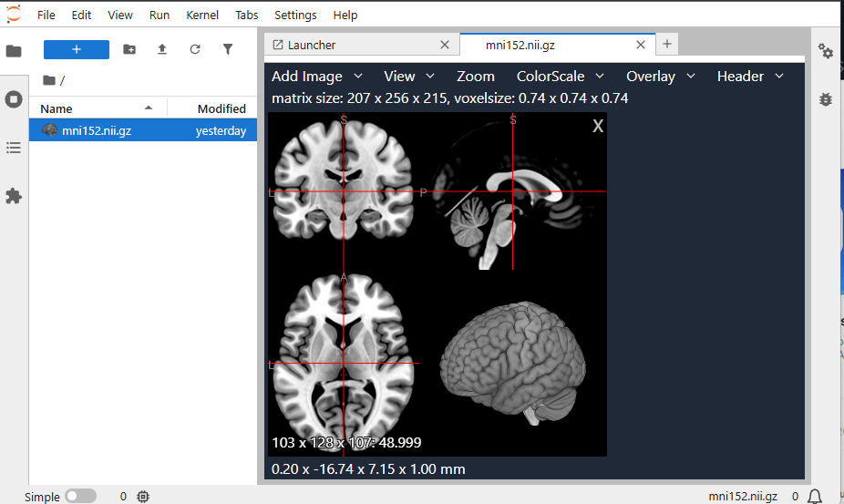
Task: Expand the ColorScale dropdown
Action: point(561,77)
